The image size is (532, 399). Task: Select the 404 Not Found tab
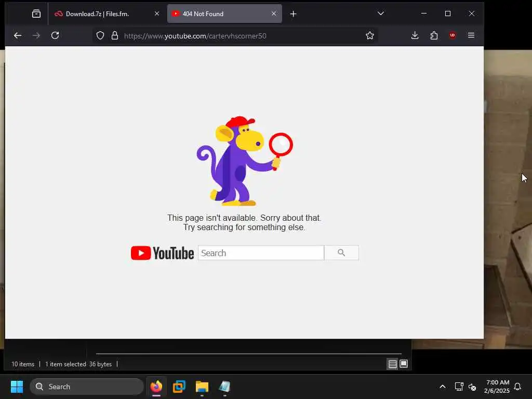(224, 14)
